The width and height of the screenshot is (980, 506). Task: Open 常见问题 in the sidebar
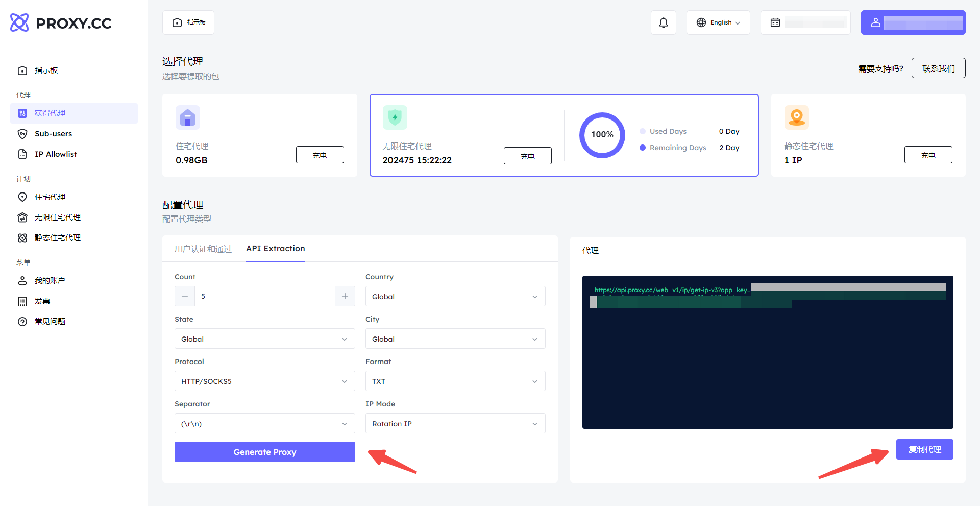point(74,322)
